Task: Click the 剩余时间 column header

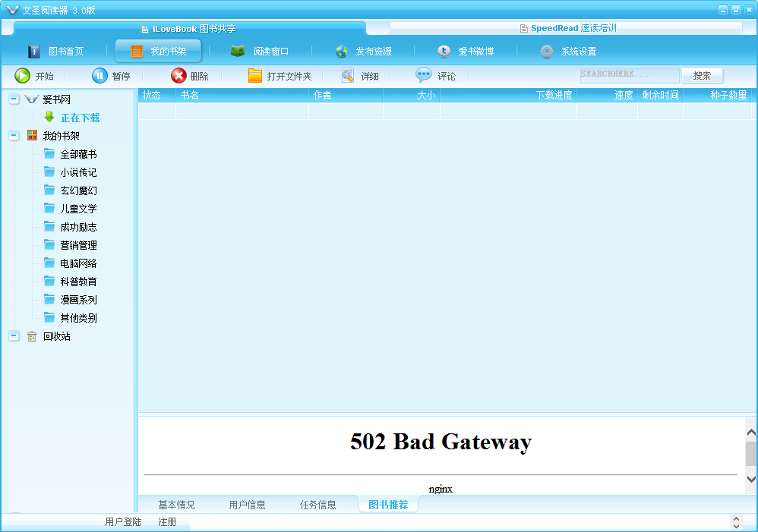Action: pos(660,95)
